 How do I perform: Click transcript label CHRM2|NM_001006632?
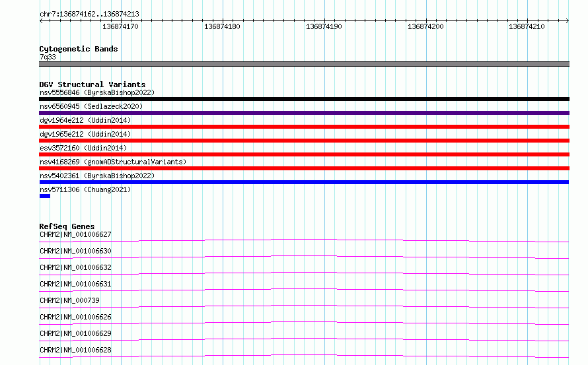pyautogui.click(x=75, y=267)
